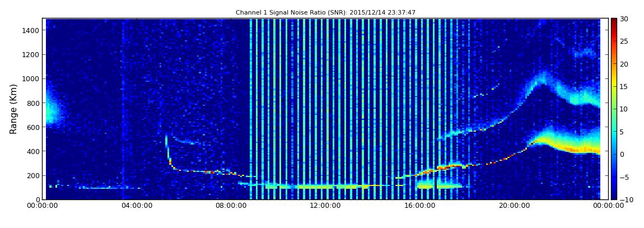644x228 pixels.
Task: Click the colorbar 0 tick label
Action: 622,155
